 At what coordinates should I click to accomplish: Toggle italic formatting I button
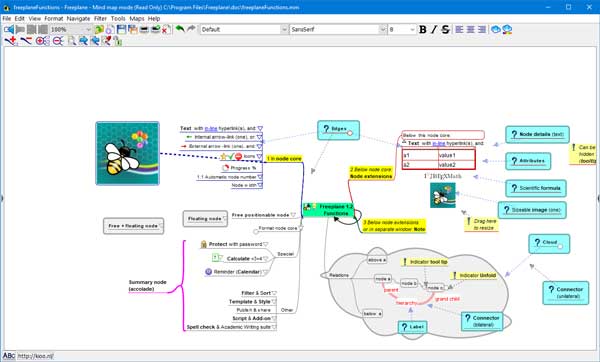point(434,29)
